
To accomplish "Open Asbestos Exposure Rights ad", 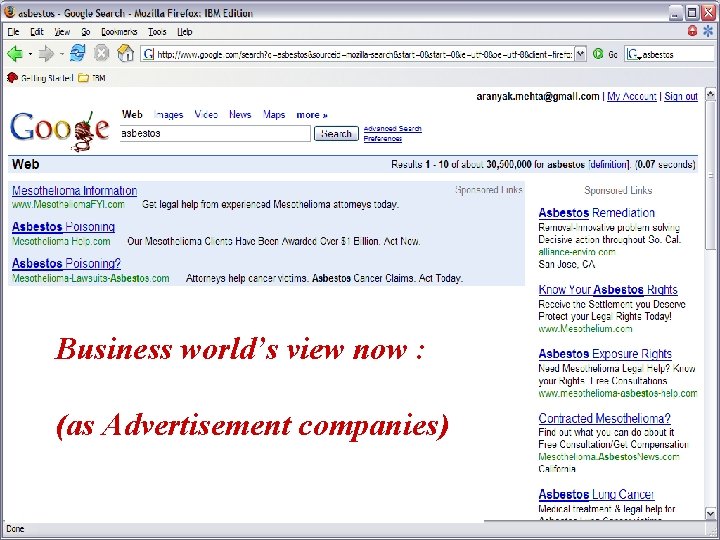I will (x=605, y=354).
